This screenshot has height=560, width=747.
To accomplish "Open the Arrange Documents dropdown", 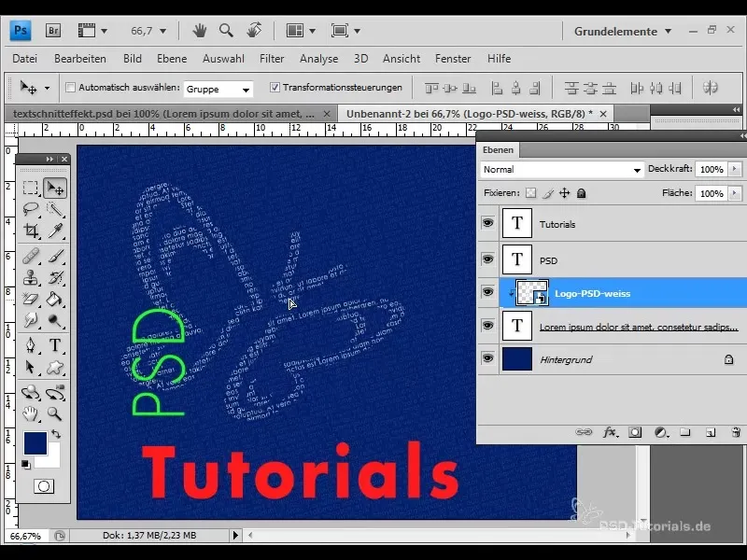I will point(301,31).
